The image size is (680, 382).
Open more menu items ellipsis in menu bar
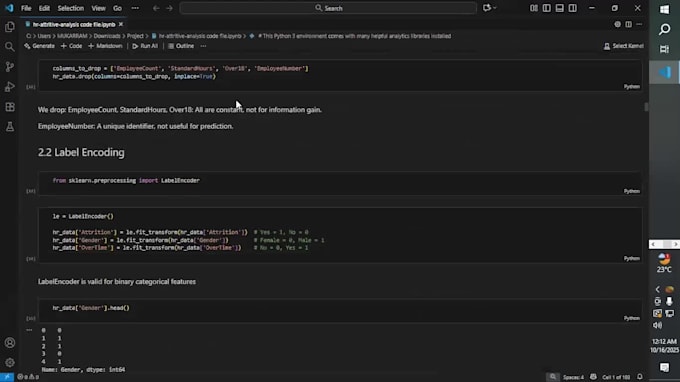pos(135,8)
